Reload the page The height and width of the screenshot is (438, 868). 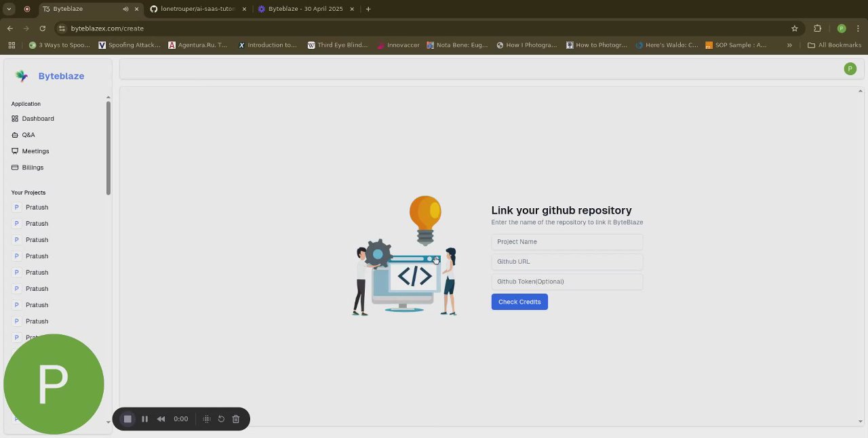tap(43, 28)
